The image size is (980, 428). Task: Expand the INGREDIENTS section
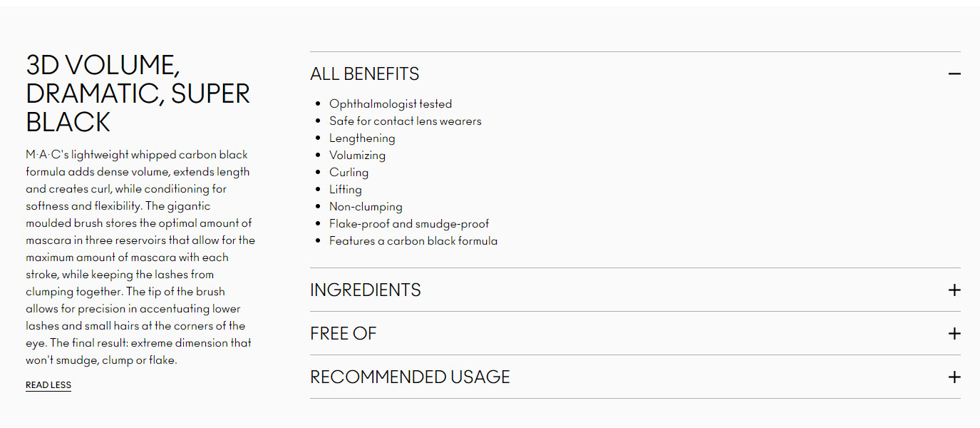(x=366, y=290)
